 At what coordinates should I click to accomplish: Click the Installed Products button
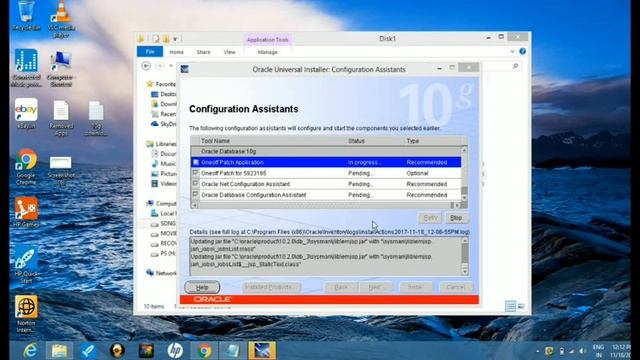tap(270, 287)
